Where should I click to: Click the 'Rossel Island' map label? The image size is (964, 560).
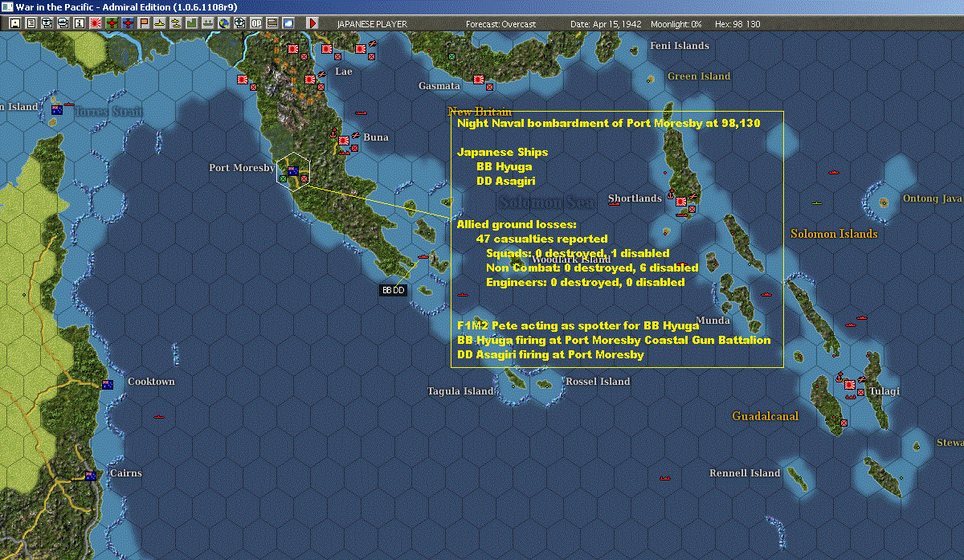coord(598,381)
